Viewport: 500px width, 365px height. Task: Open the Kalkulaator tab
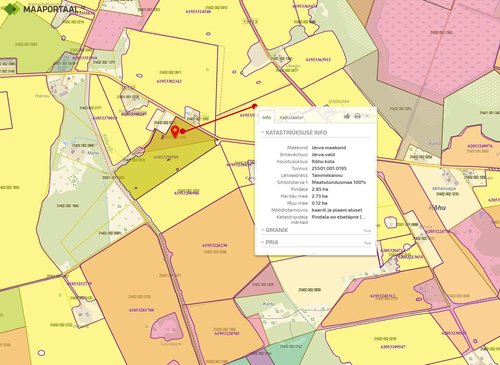coord(291,117)
